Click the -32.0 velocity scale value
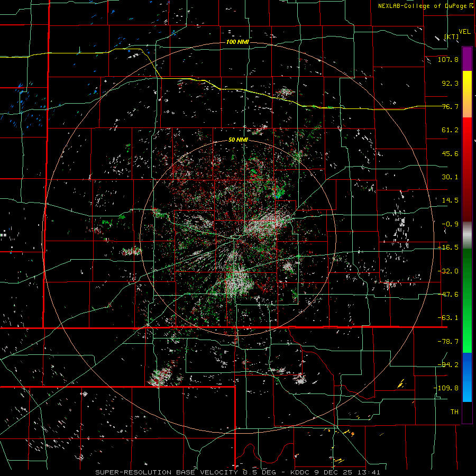476x476 pixels. (448, 271)
